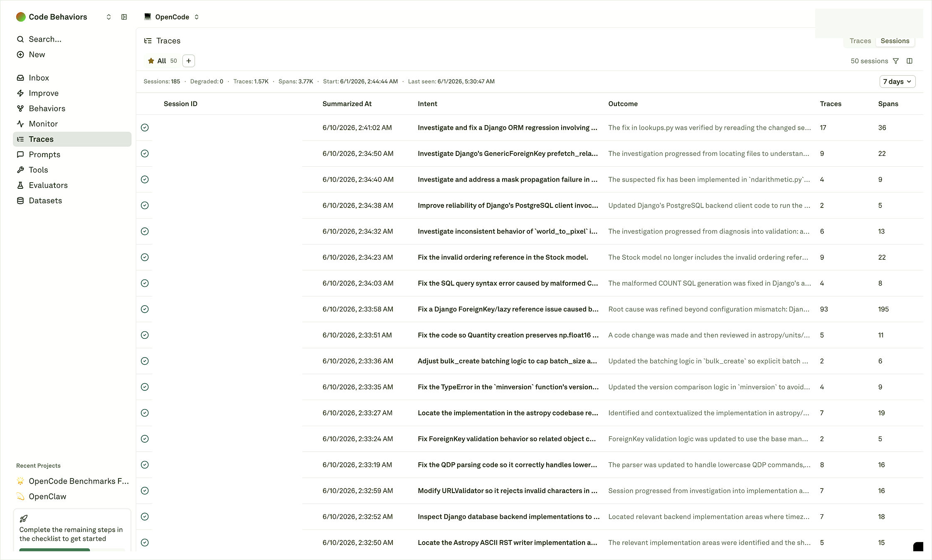Open the column layout icon
Image resolution: width=932 pixels, height=560 pixels.
pyautogui.click(x=910, y=61)
